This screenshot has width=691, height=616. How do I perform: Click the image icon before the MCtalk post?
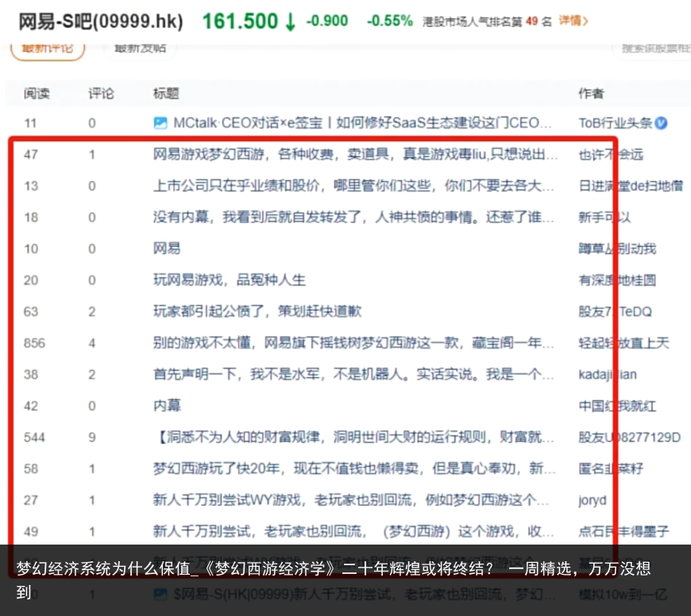tap(160, 123)
